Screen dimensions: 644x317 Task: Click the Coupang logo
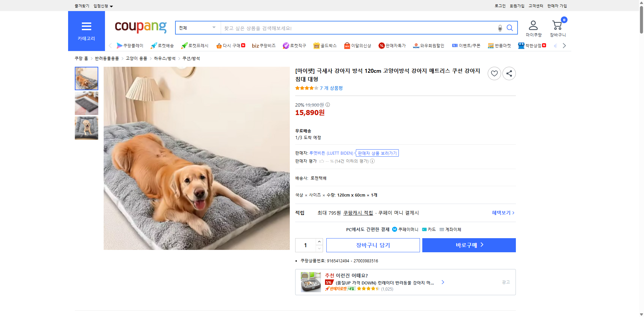pos(140,28)
